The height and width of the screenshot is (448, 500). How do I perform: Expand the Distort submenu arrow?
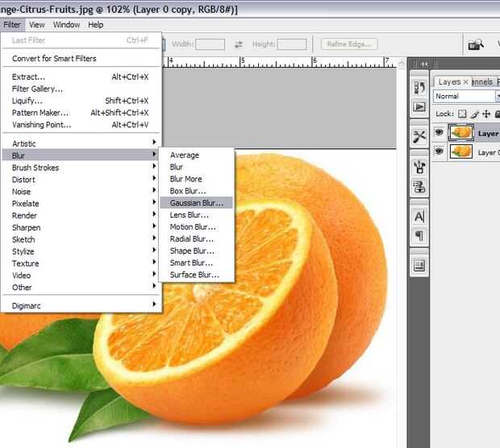click(x=154, y=178)
